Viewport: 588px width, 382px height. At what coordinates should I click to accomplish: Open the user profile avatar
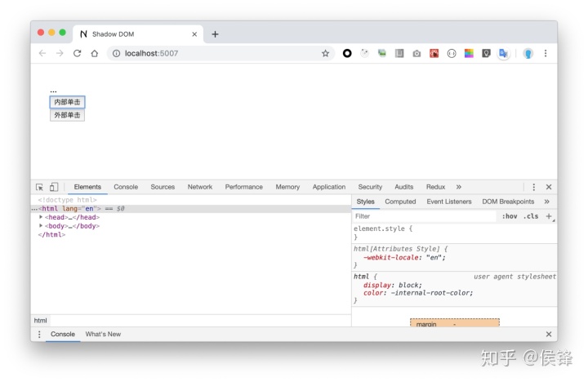coord(528,54)
